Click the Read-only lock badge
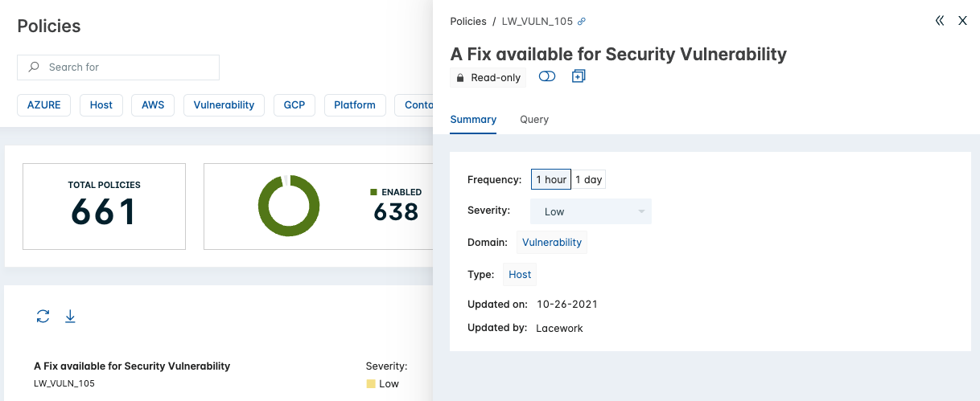Image resolution: width=980 pixels, height=401 pixels. [488, 78]
